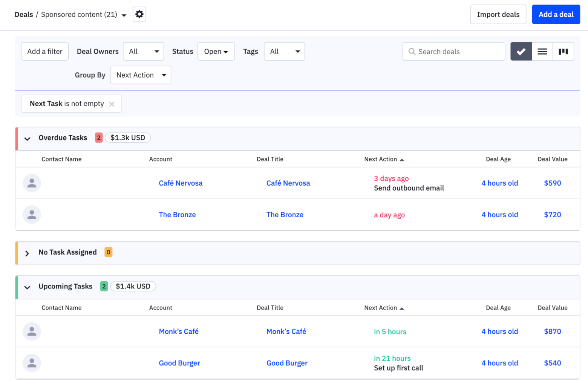Collapse the Overdue Tasks group
This screenshot has width=588, height=380.
27,139
